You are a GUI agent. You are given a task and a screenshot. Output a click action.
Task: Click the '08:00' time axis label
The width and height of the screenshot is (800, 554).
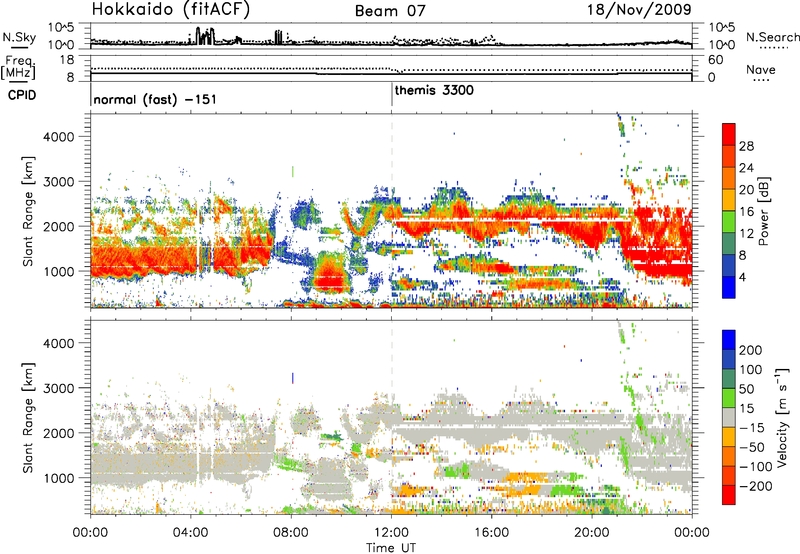(291, 533)
